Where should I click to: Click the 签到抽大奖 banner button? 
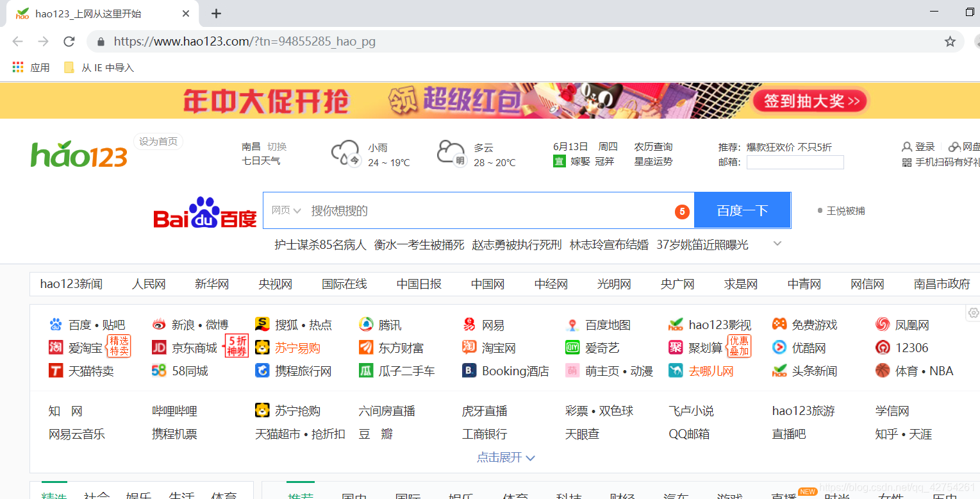811,101
